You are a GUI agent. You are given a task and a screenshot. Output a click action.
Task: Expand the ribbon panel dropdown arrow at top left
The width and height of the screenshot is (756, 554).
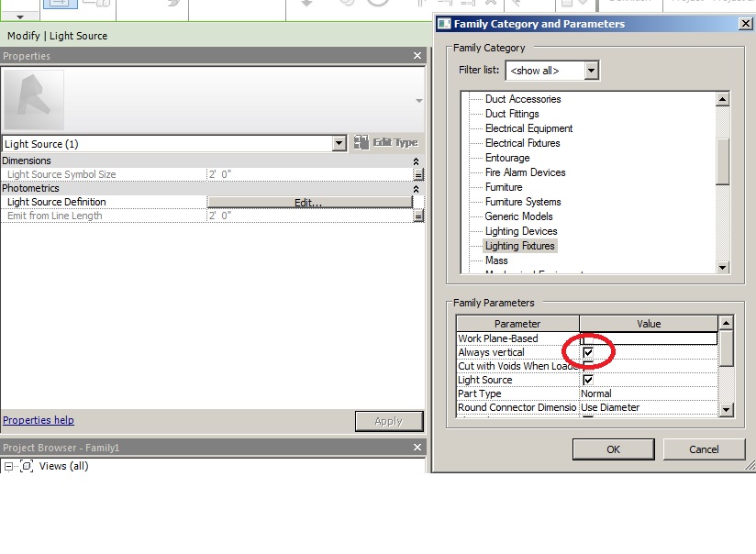(x=20, y=17)
